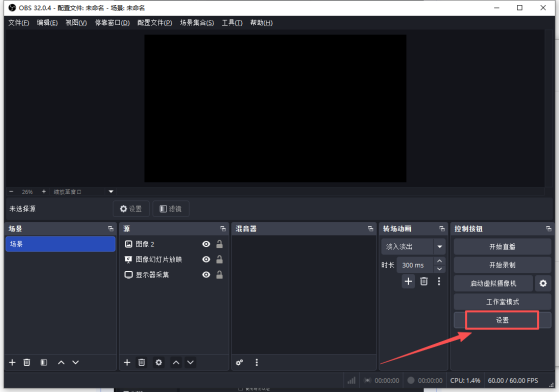Float the 场景 dock panel

click(x=111, y=229)
